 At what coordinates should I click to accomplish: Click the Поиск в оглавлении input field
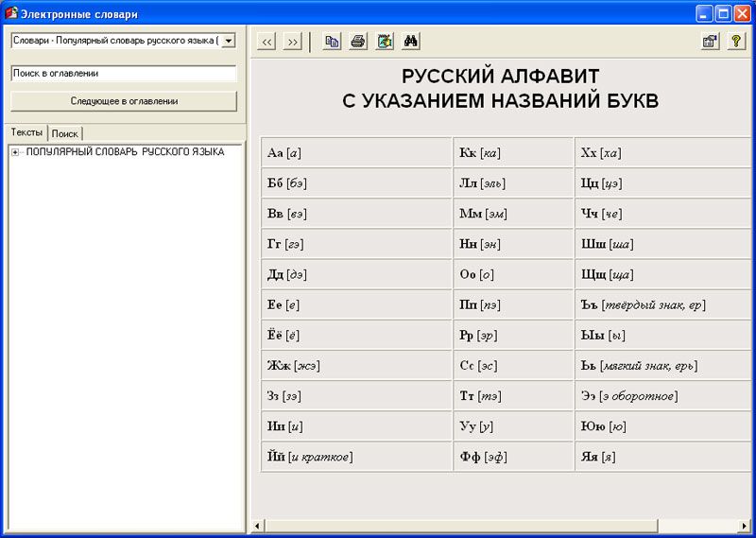[123, 73]
